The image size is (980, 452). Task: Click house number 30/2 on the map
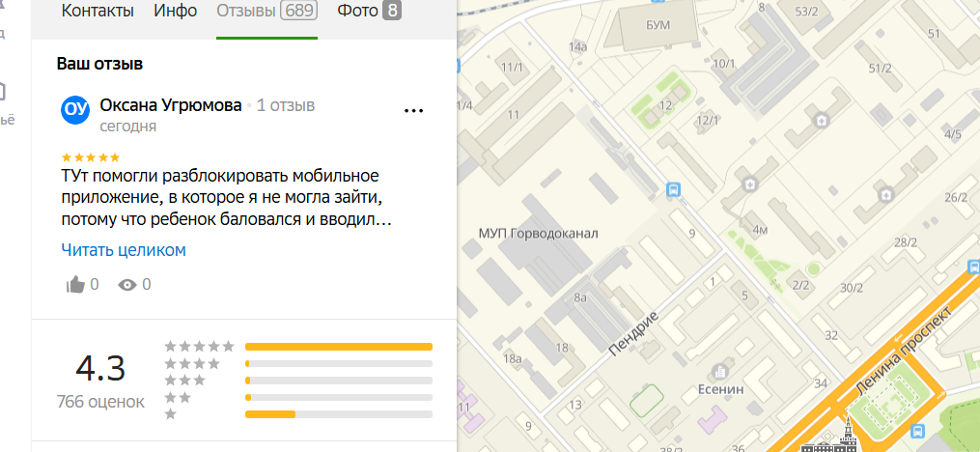point(852,288)
